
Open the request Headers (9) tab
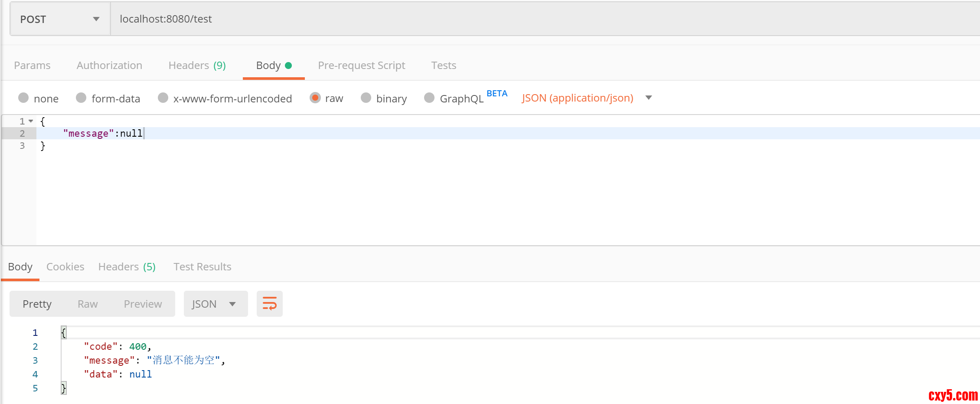pos(197,66)
